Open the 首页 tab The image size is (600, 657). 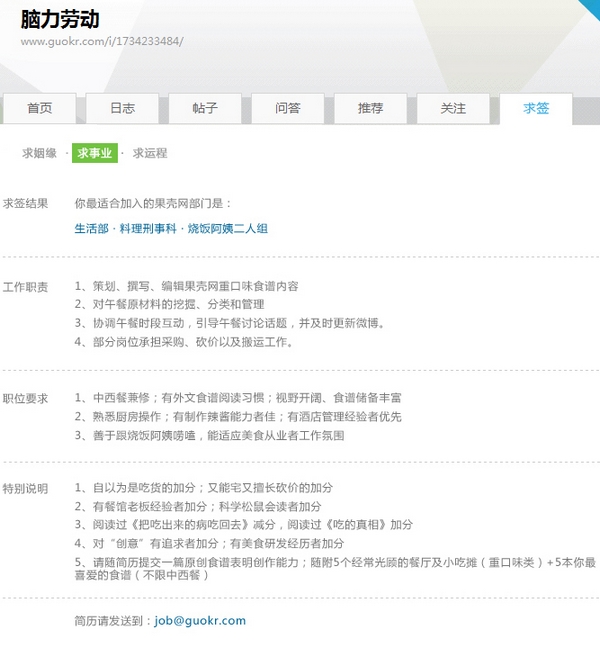tap(40, 108)
